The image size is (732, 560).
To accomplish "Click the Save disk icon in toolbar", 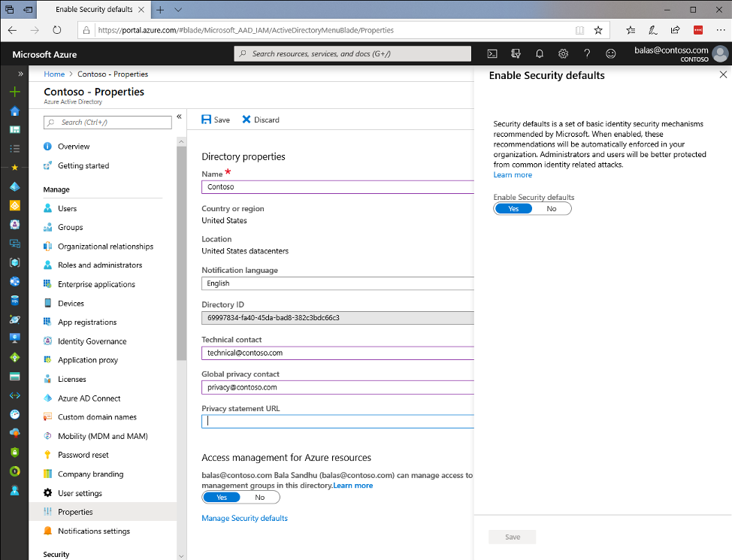I will (207, 120).
